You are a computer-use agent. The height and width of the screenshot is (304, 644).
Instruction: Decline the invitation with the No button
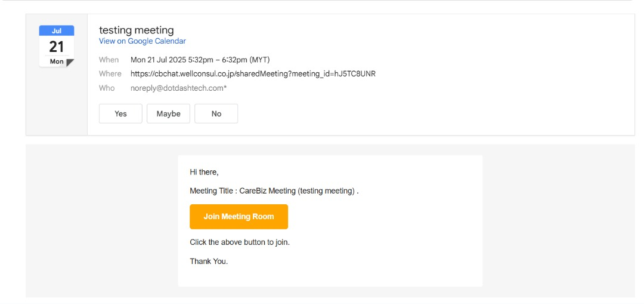point(216,113)
